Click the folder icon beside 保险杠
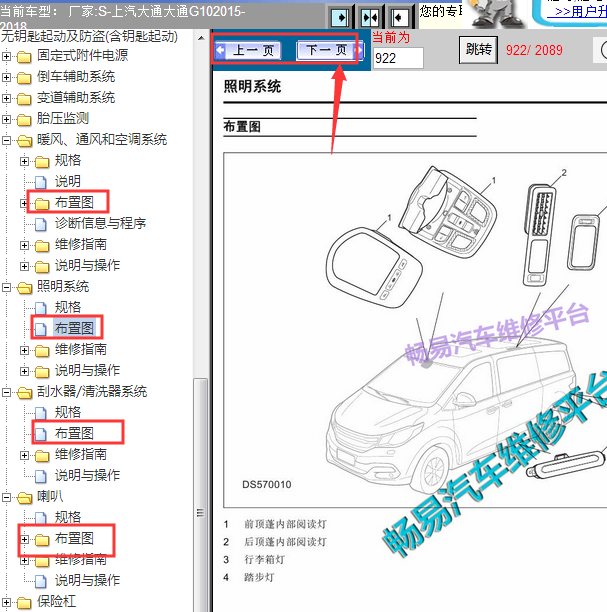 [x=24, y=603]
